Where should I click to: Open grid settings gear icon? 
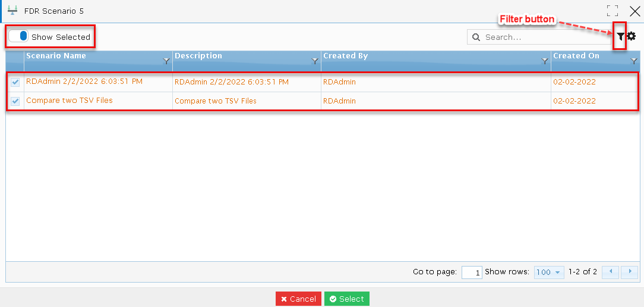632,37
